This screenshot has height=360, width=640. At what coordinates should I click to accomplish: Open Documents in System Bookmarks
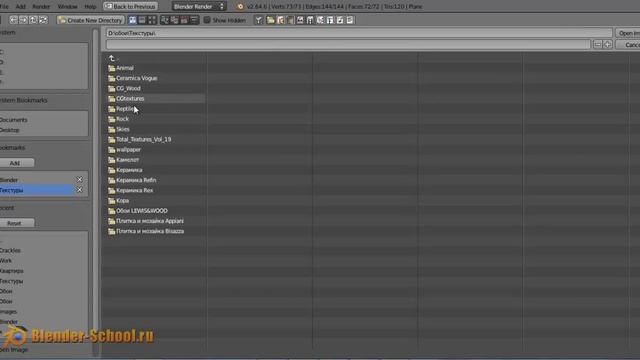pyautogui.click(x=13, y=120)
